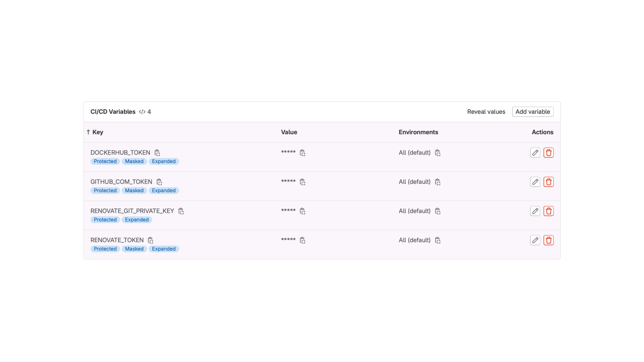Click the Actions column header

pyautogui.click(x=542, y=132)
